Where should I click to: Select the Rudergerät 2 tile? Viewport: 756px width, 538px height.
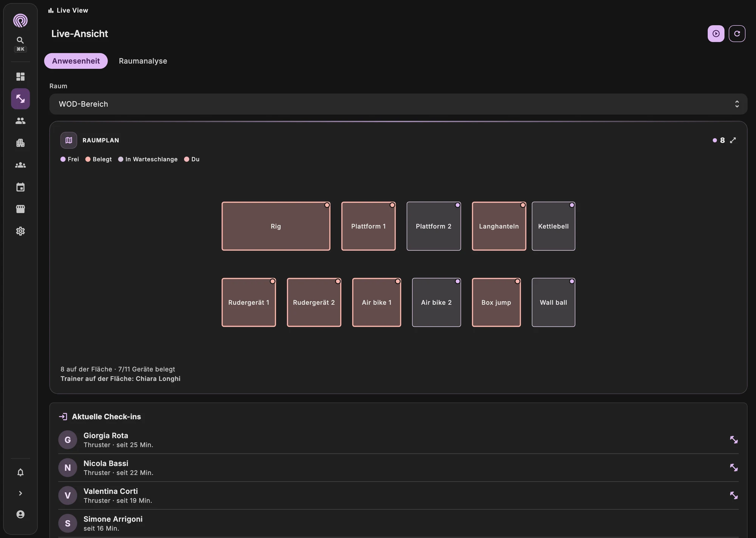tap(314, 302)
